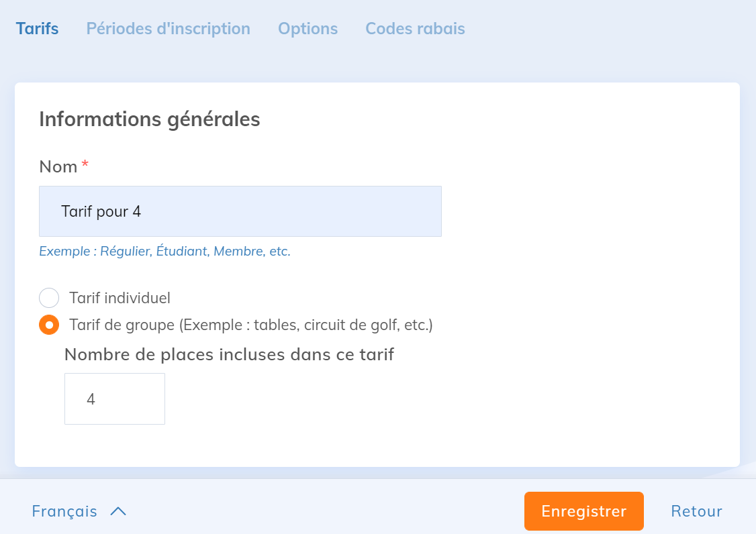The width and height of the screenshot is (756, 534).
Task: Select the Tarif de groupe radio button
Action: point(49,325)
